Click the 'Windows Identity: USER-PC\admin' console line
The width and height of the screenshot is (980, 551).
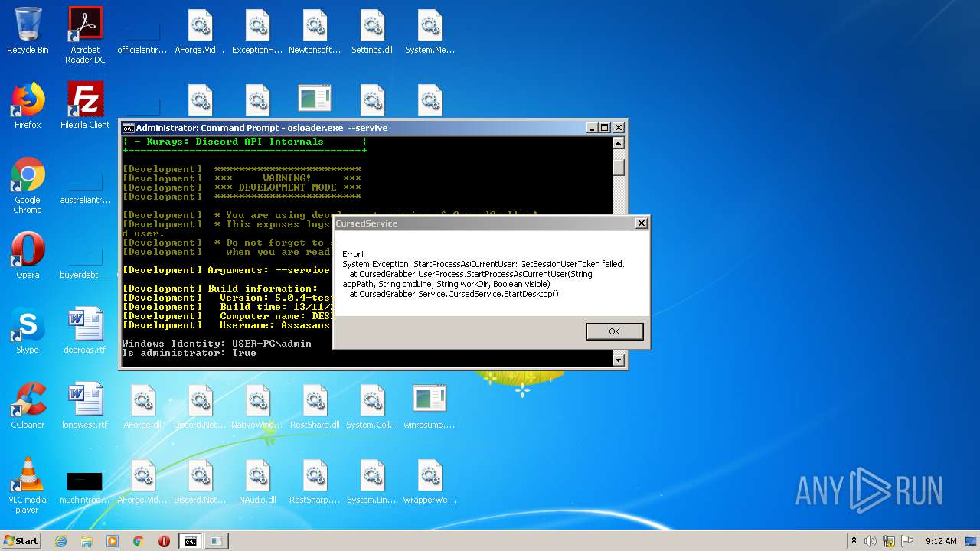point(217,344)
